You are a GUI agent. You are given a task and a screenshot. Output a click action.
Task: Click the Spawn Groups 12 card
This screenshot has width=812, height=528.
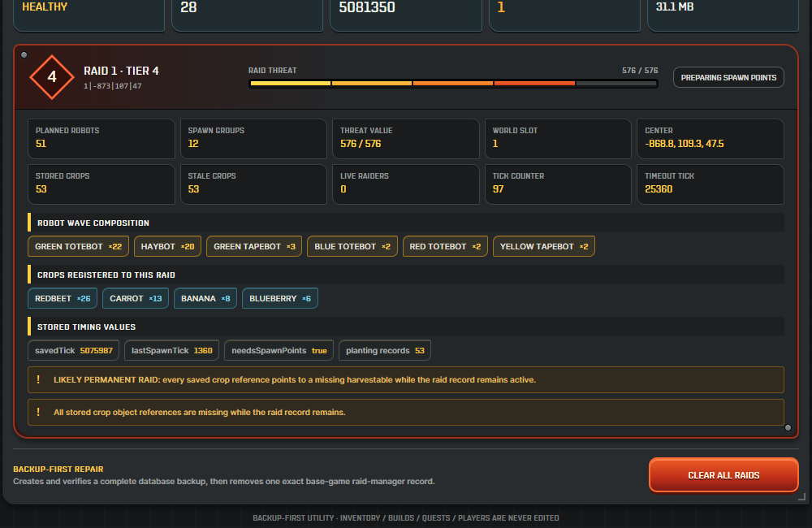pos(253,139)
